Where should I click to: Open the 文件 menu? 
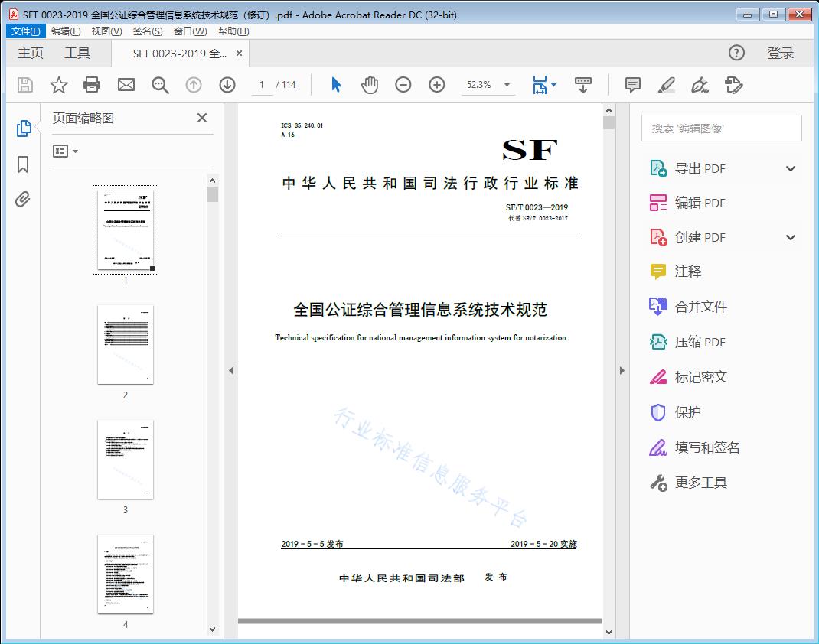[x=25, y=31]
